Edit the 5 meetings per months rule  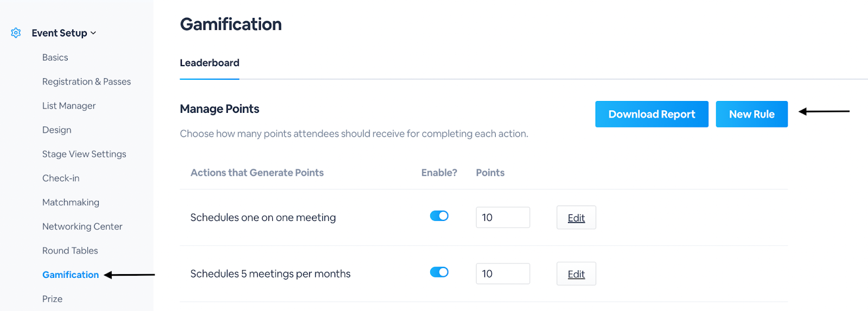coord(576,274)
